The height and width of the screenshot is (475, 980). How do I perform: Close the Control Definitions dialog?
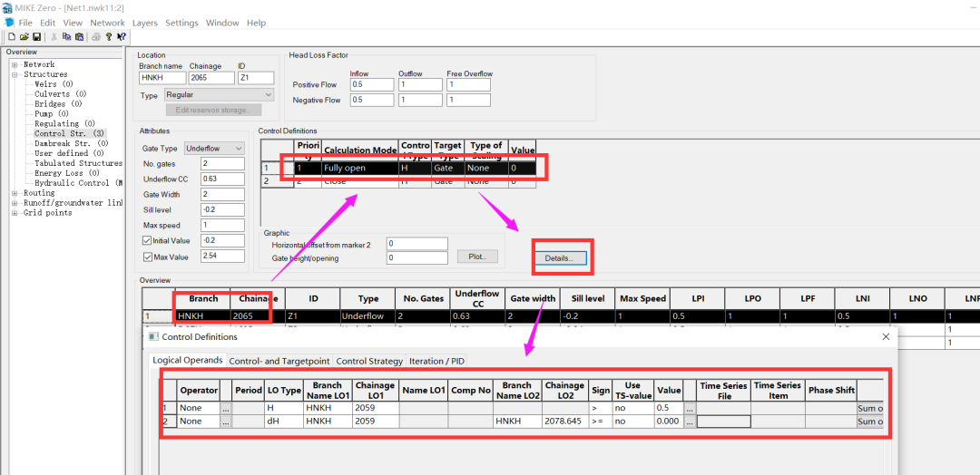point(886,336)
